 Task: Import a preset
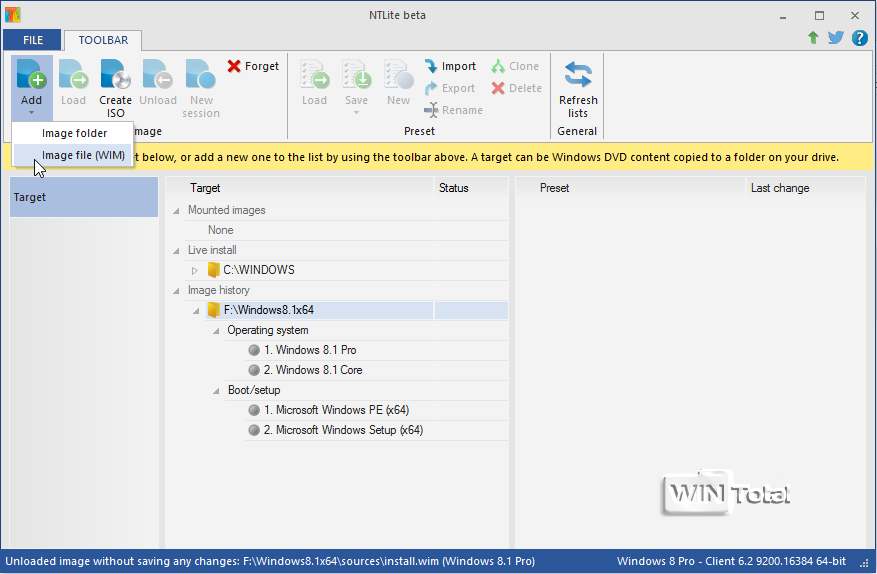[450, 66]
